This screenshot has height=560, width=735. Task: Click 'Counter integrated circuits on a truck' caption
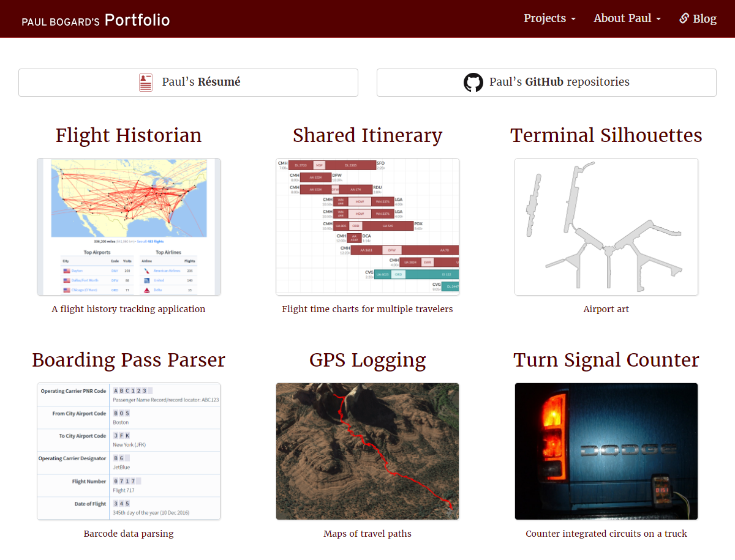[606, 534]
